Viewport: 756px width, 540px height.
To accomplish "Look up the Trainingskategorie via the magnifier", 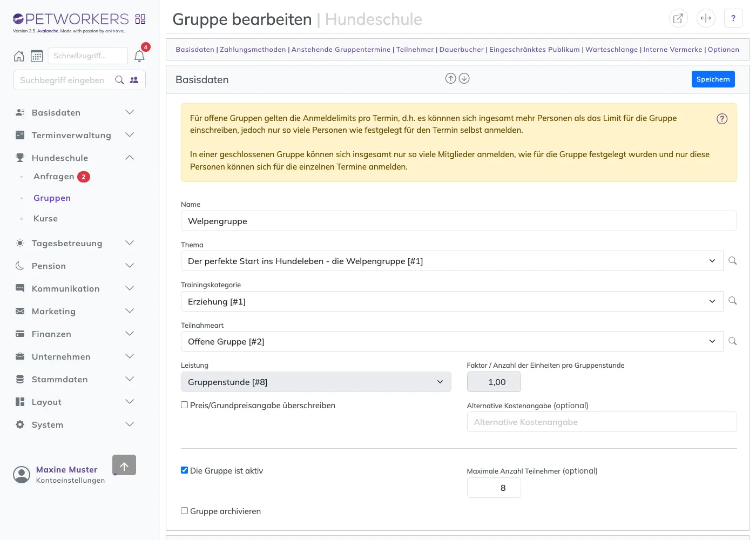I will click(733, 301).
